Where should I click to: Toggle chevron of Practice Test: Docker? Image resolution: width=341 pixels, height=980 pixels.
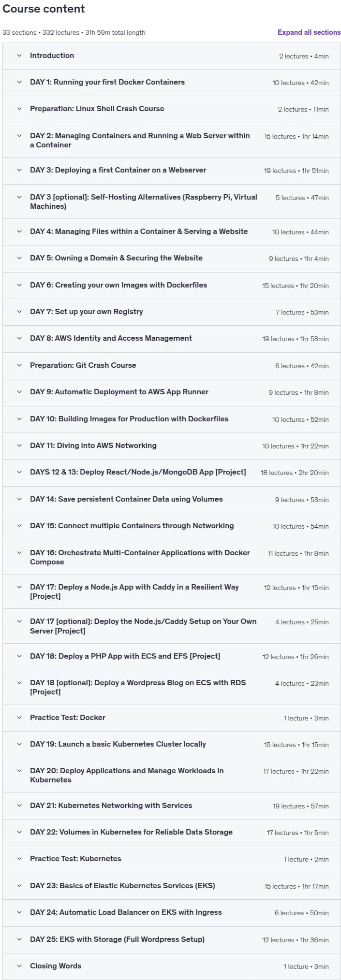coord(19,718)
